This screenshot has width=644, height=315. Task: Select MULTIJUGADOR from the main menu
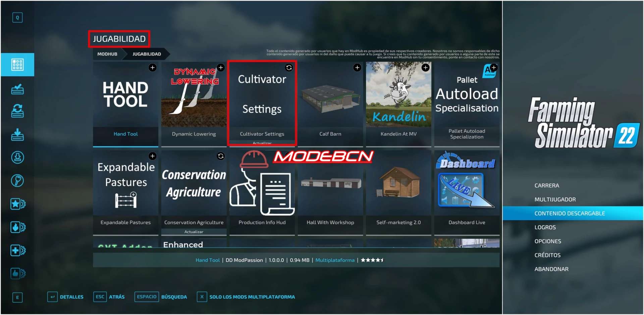tap(555, 199)
